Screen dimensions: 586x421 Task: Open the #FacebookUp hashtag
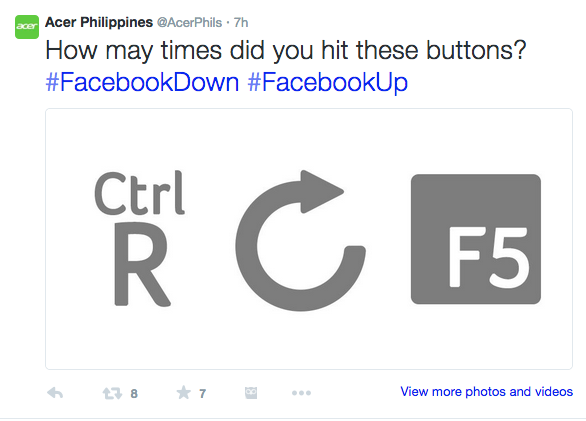click(327, 82)
